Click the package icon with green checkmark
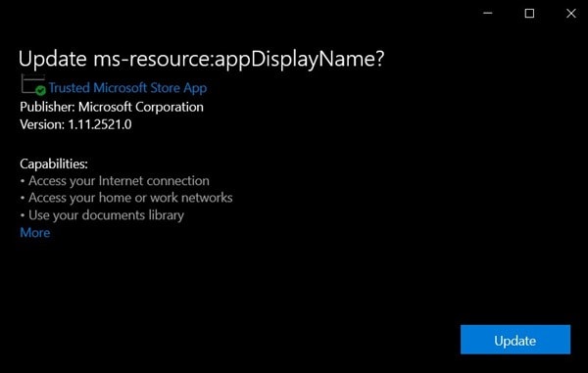Screen dimensions: 588x373 point(33,84)
